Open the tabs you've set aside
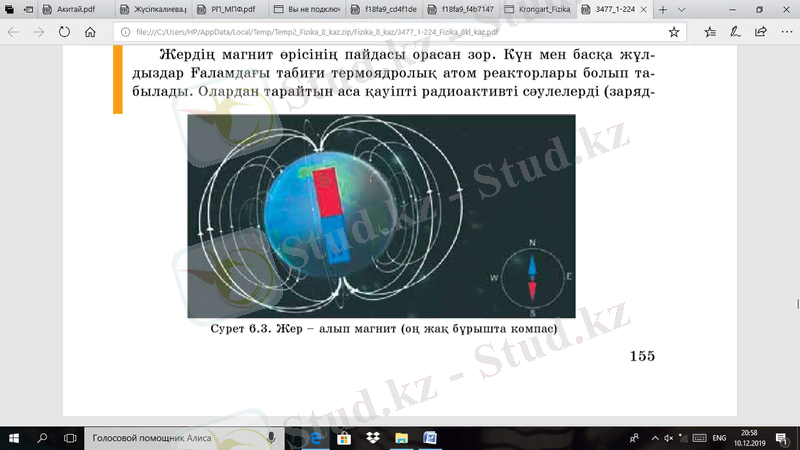 (x=9, y=9)
